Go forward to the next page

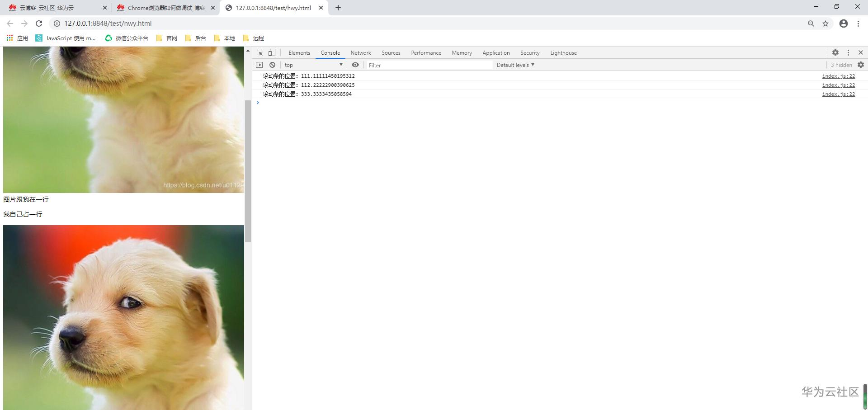click(x=24, y=24)
